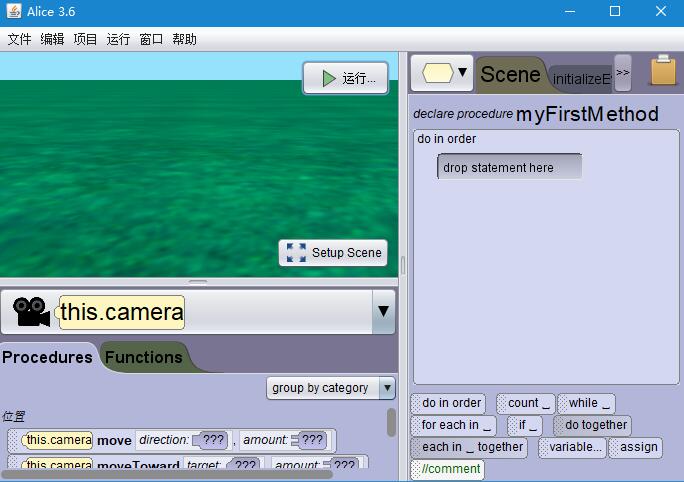Click the Alice app icon in title bar
The image size is (684, 482).
(13, 12)
